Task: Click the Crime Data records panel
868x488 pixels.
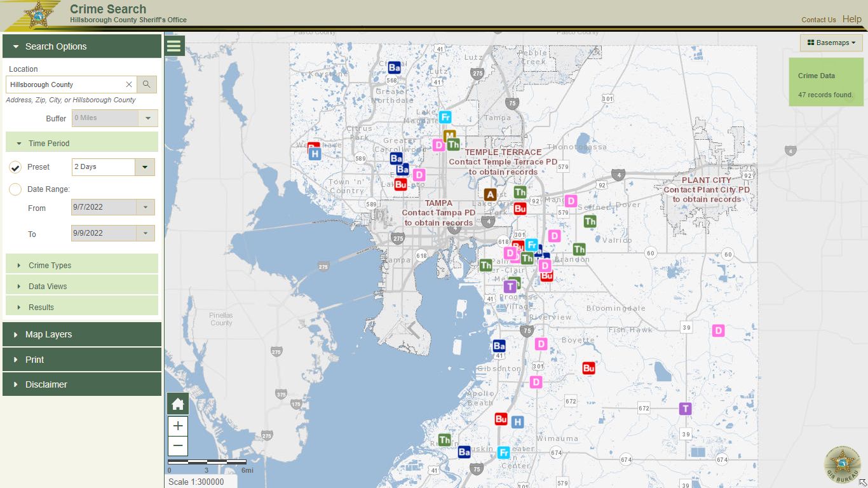Action: 826,82
